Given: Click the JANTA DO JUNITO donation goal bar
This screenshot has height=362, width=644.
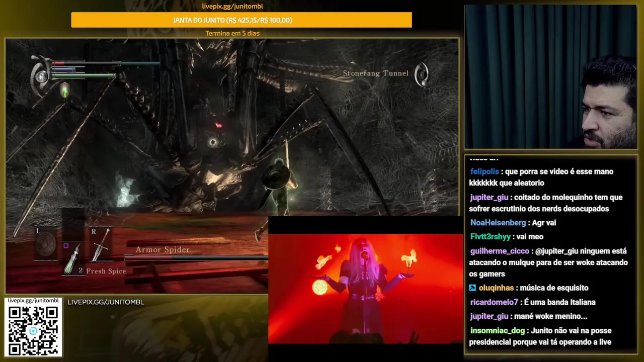Looking at the screenshot, I should [x=242, y=20].
